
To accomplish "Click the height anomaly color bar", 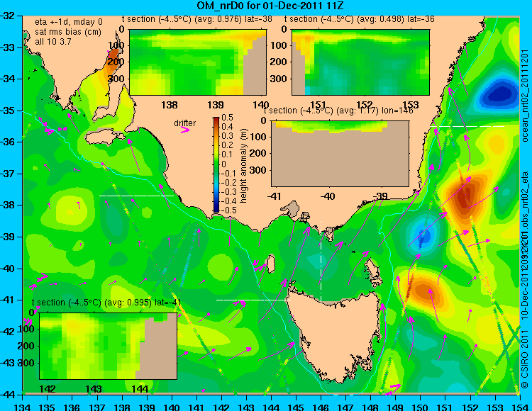I will click(x=216, y=164).
